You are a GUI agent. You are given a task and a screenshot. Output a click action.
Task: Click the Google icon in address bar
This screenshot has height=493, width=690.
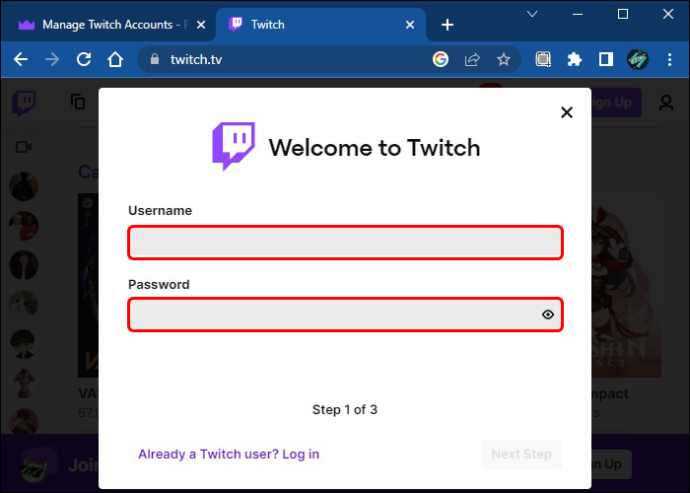click(440, 59)
